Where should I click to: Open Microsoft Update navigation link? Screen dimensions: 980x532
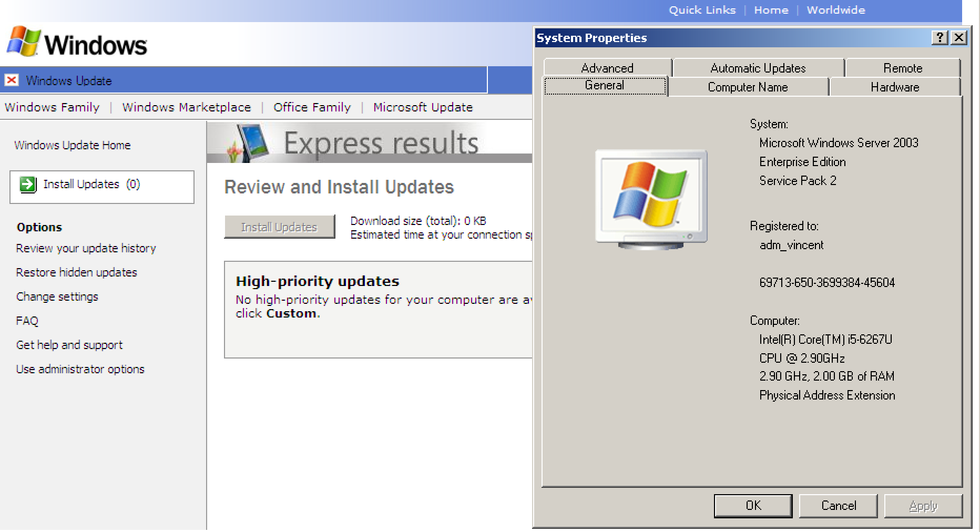pos(423,107)
